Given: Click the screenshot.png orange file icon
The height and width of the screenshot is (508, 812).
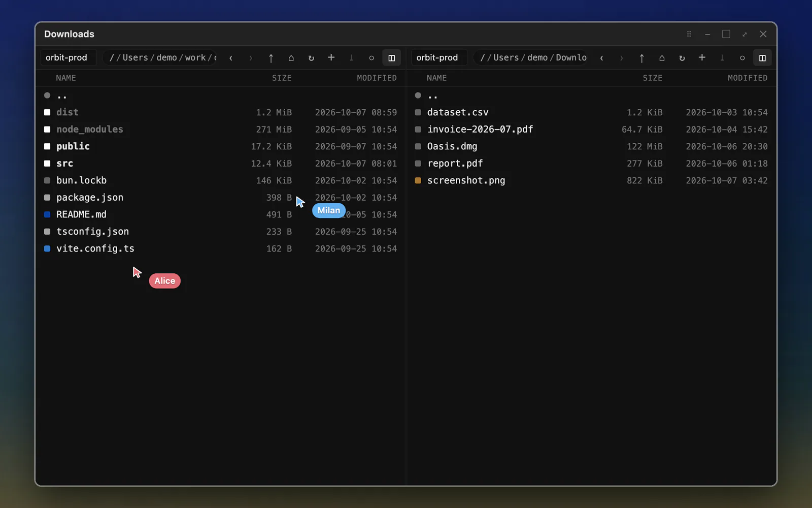Looking at the screenshot, I should 418,180.
